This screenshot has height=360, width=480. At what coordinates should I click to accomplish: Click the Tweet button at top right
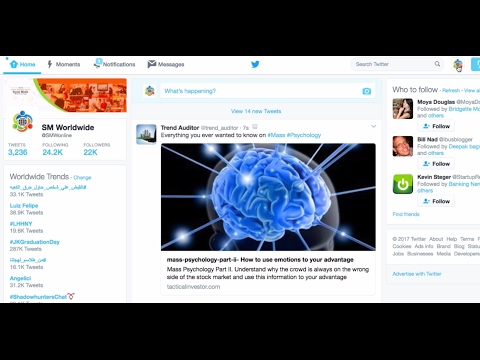[x=475, y=64]
